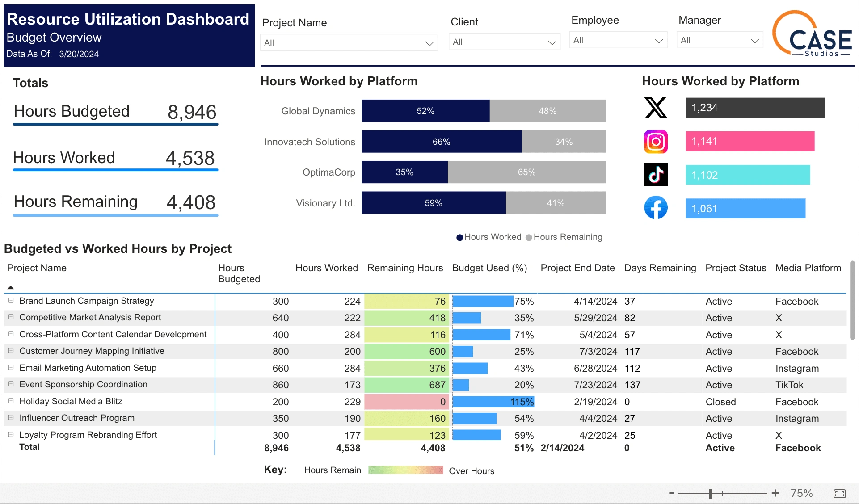The image size is (859, 504).
Task: Sort by Days Remaining column header
Action: [x=660, y=268]
